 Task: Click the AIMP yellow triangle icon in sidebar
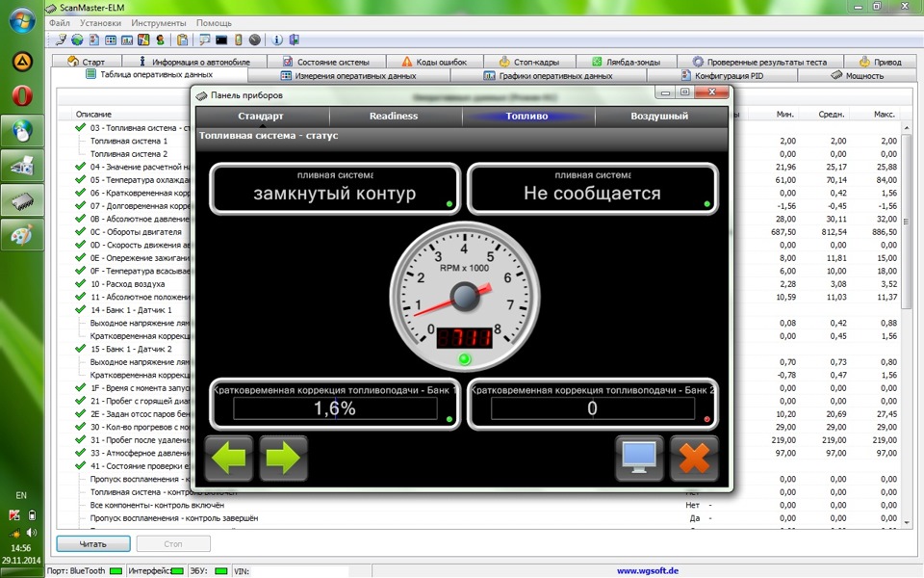(22, 61)
